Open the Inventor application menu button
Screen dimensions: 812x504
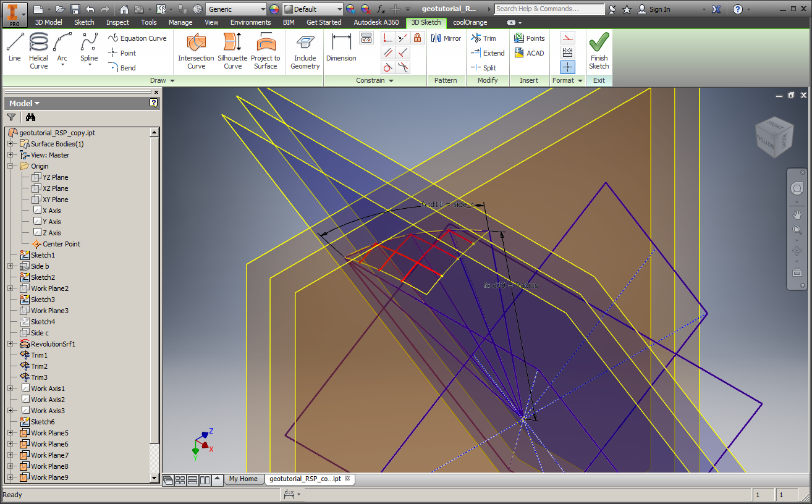click(14, 14)
